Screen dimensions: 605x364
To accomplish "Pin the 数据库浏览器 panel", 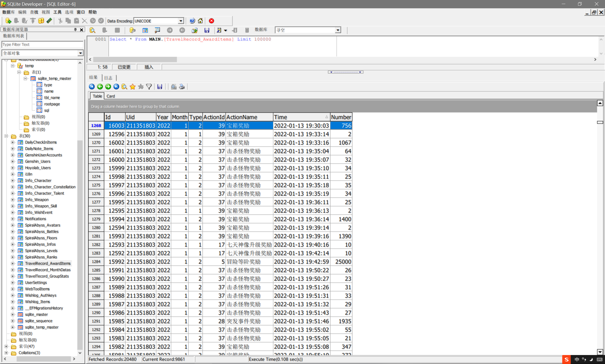I will 75,30.
